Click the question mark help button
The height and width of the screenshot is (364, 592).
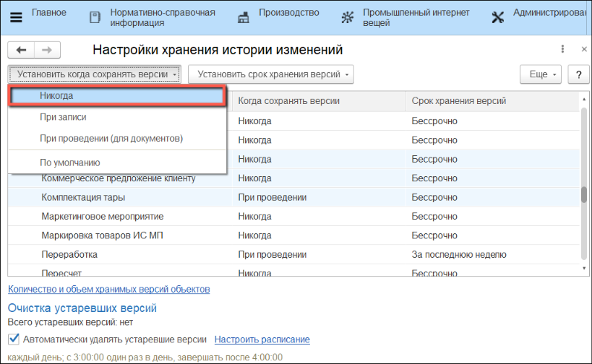(578, 74)
